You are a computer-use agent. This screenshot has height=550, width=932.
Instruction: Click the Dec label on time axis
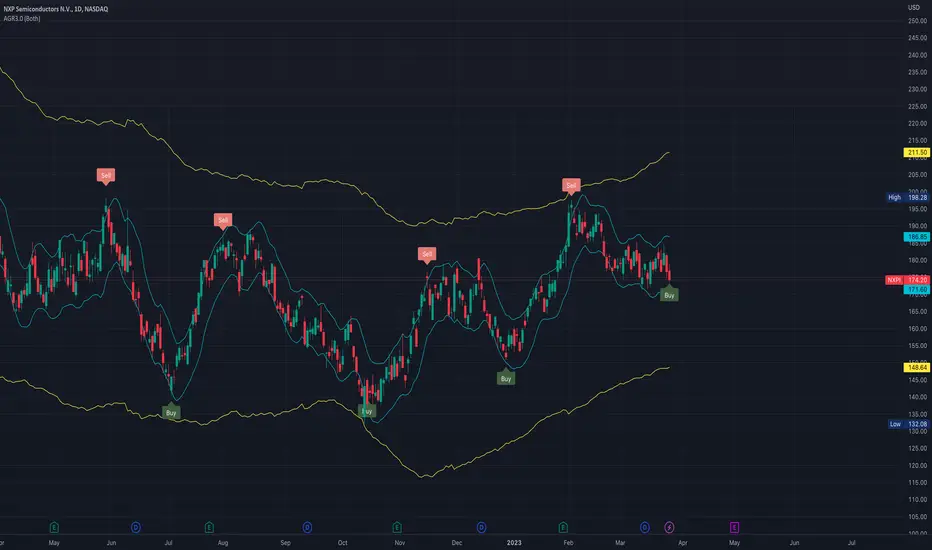tap(456, 543)
